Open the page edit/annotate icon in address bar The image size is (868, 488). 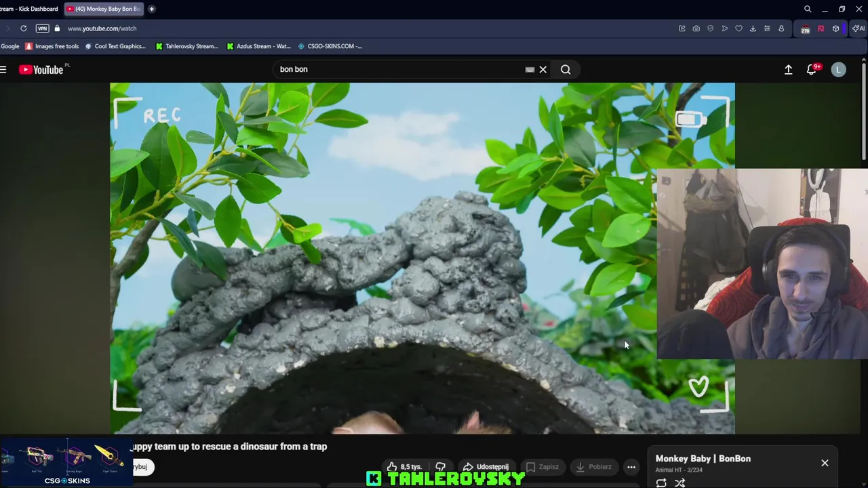pyautogui.click(x=682, y=28)
